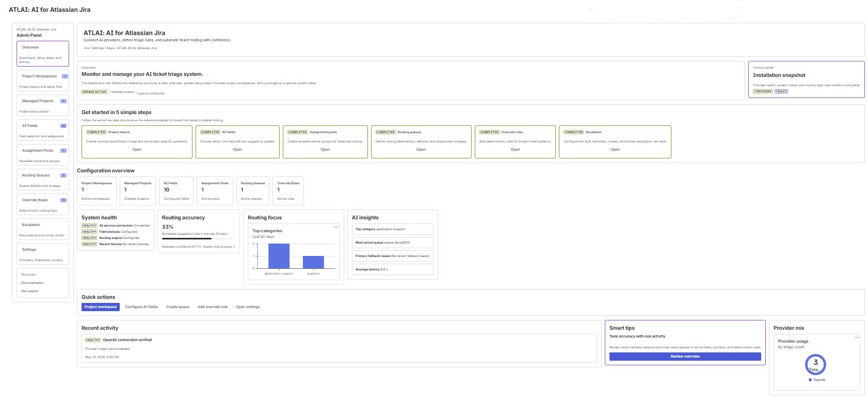Open Project Workspaces in the sidebar
The width and height of the screenshot is (868, 403).
[43, 80]
